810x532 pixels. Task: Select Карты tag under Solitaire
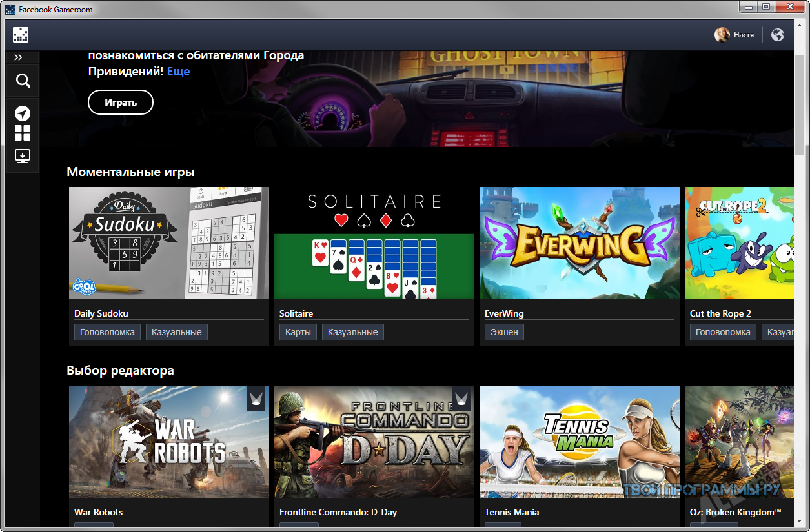coord(298,332)
